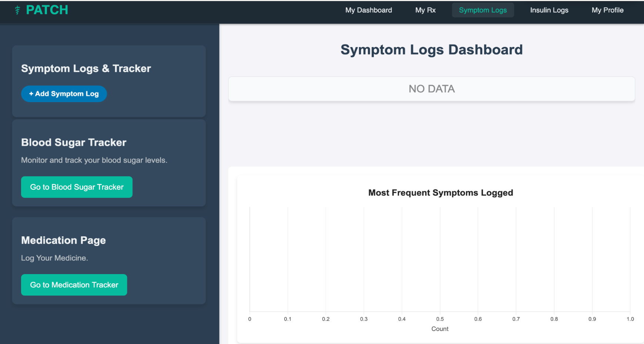Go to My Rx page
Viewport: 644px width, 344px height.
pos(425,10)
